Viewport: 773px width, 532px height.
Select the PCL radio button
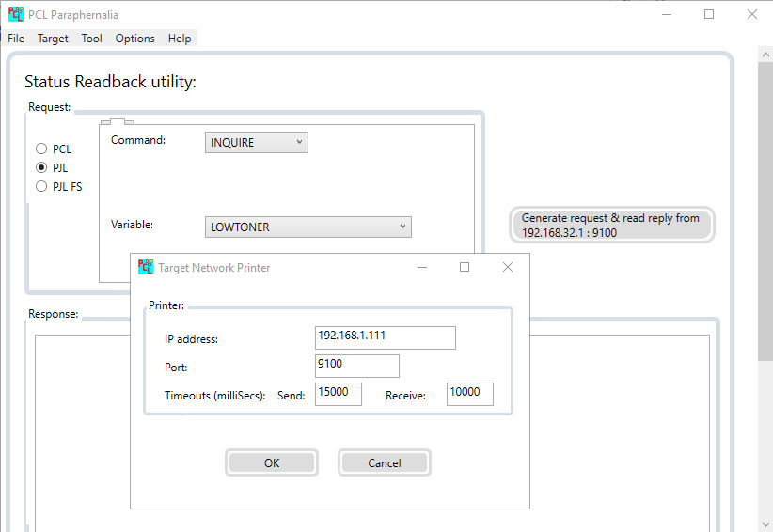41,149
